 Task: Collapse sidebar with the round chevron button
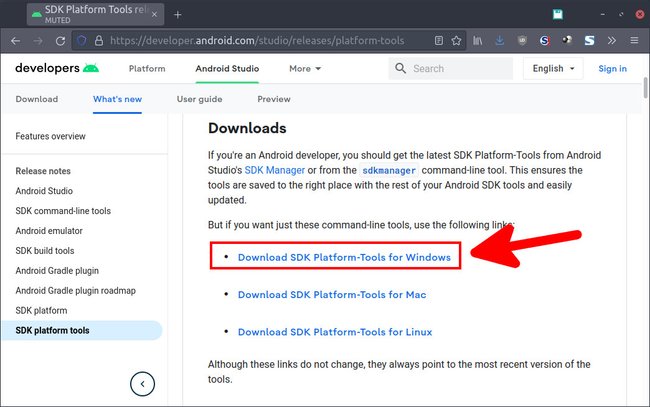click(x=142, y=384)
